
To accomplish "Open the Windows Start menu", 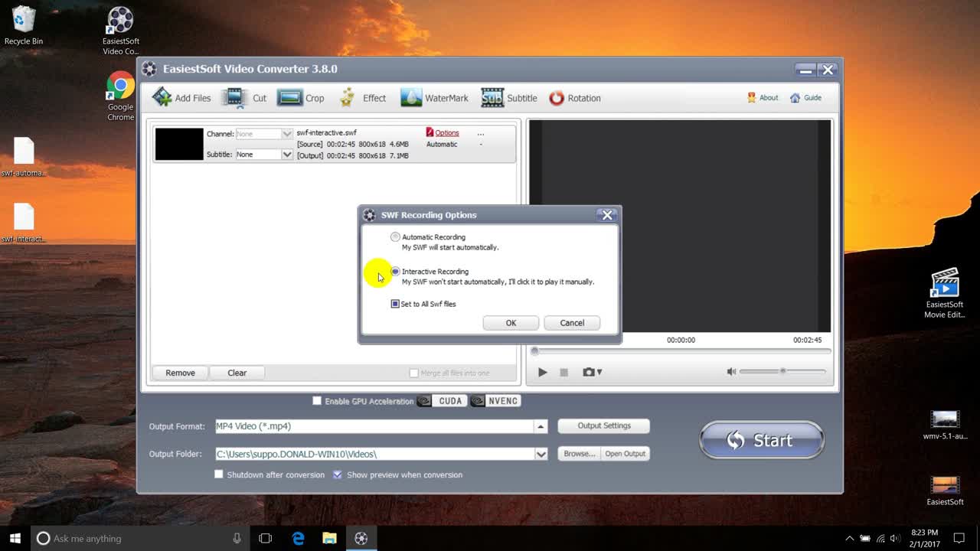I will [x=15, y=538].
